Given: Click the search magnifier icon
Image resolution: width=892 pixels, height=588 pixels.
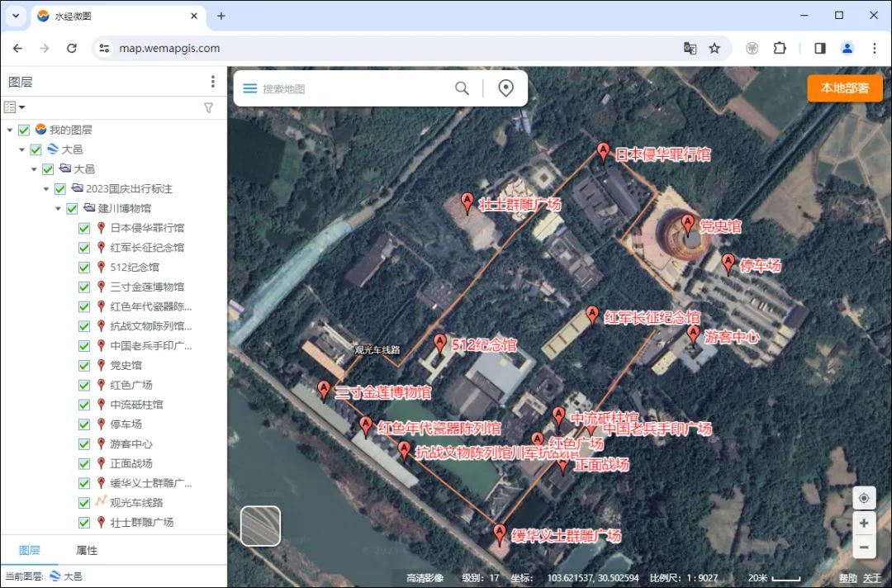Looking at the screenshot, I should click(462, 88).
